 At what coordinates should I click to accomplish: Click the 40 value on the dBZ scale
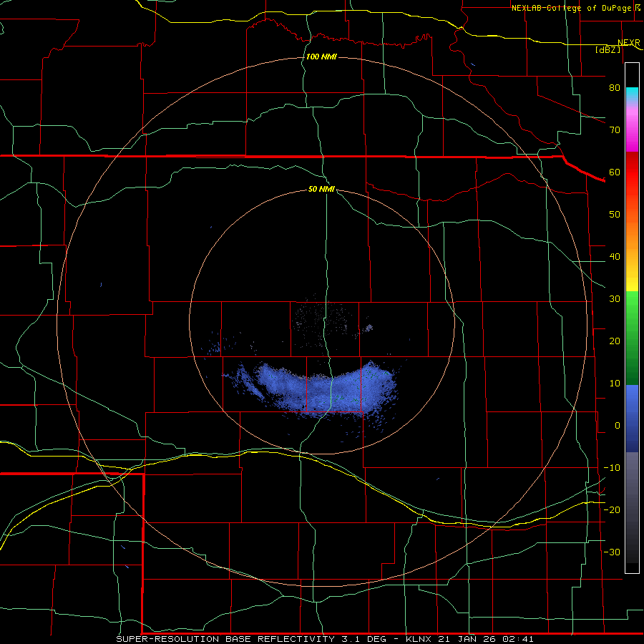point(615,257)
